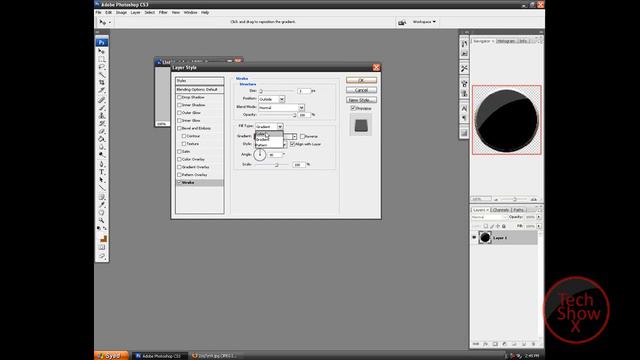The image size is (640, 360).
Task: Hide Layer 1 with the eye icon
Action: coord(474,237)
